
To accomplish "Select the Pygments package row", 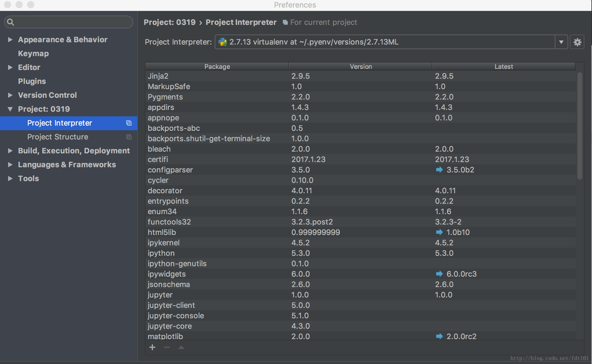I will point(361,97).
